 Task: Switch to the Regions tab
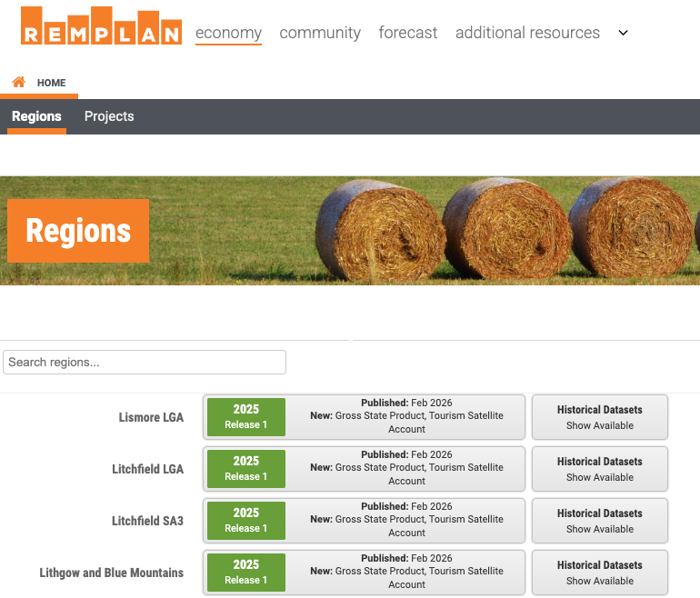(36, 116)
